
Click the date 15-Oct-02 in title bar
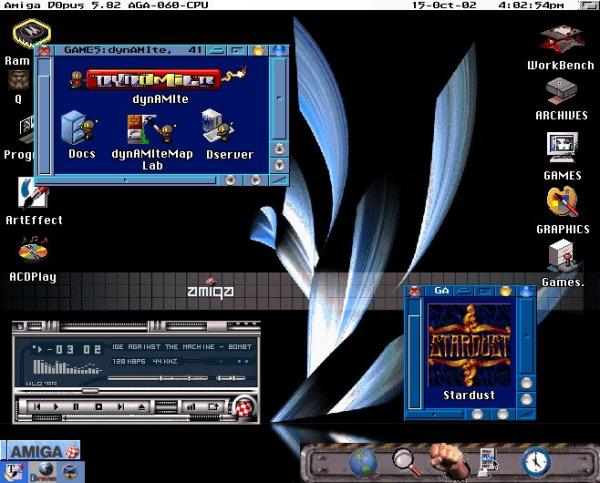(x=444, y=5)
